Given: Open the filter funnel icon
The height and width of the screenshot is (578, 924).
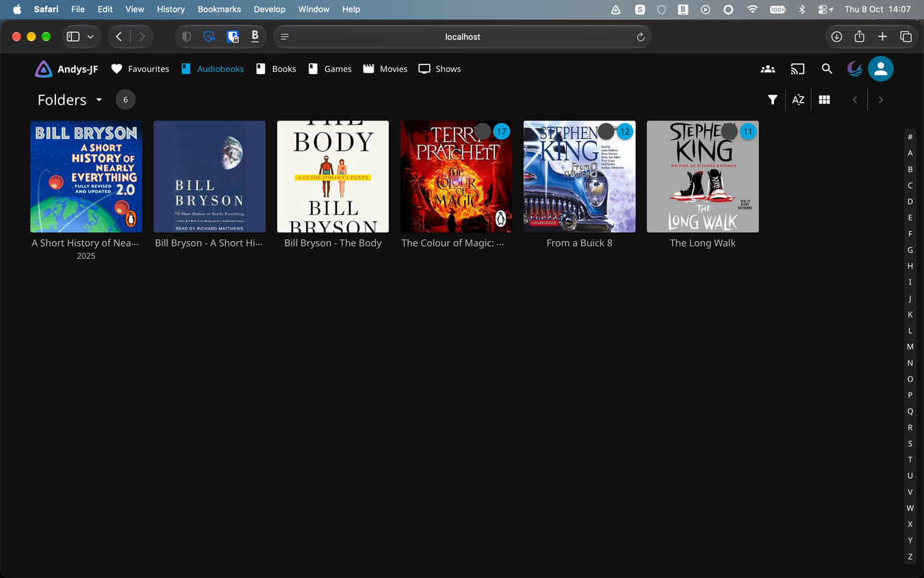Looking at the screenshot, I should pyautogui.click(x=773, y=100).
